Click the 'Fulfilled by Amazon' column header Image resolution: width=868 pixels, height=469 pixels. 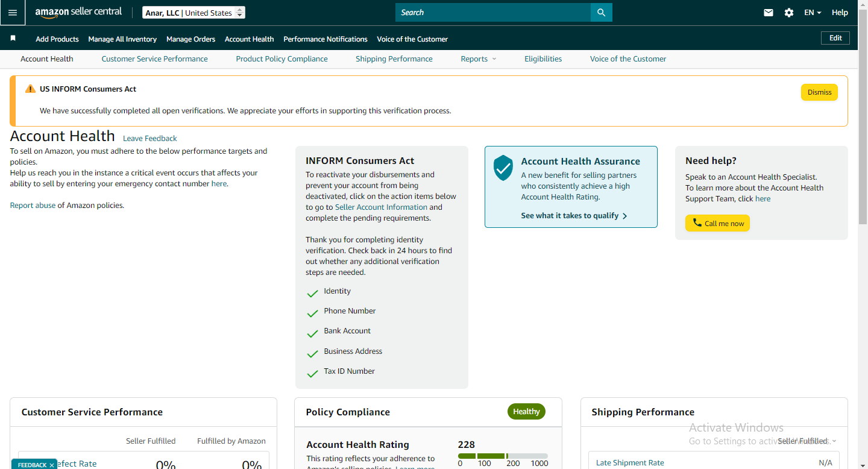231,441
